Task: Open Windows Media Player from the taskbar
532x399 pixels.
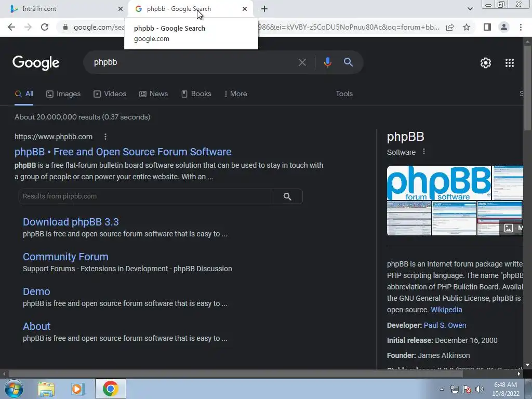Action: (78, 389)
